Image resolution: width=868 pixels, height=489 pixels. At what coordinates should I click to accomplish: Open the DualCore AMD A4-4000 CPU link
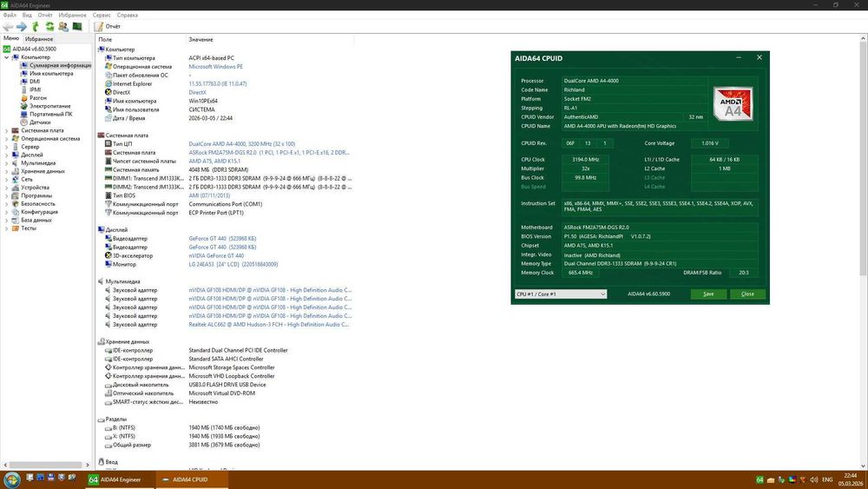tap(242, 144)
